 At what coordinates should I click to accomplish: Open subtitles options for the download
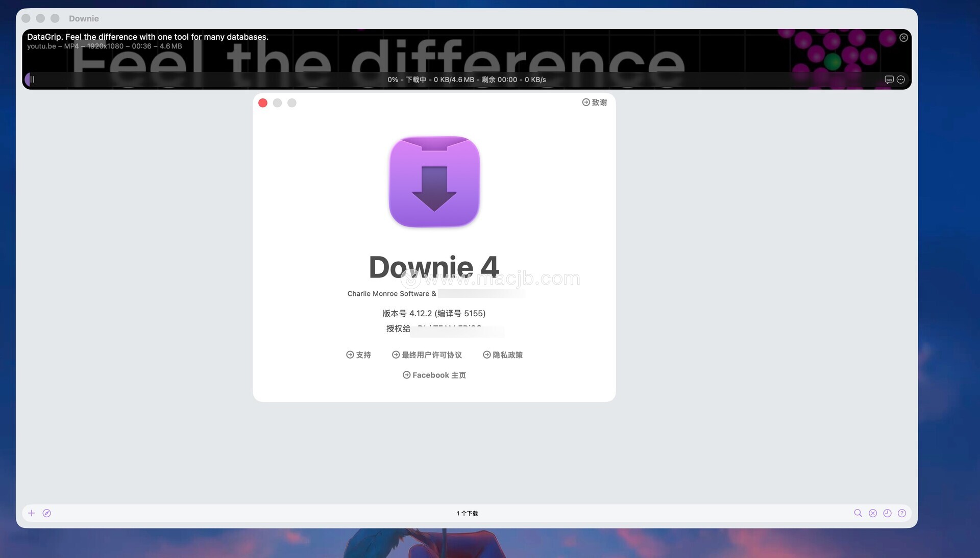[889, 80]
